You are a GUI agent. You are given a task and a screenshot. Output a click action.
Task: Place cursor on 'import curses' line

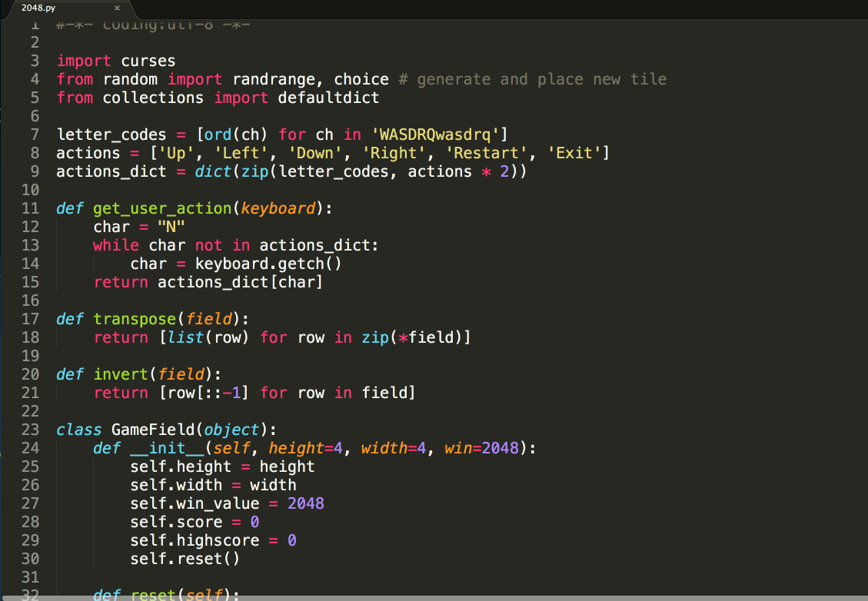coord(115,61)
